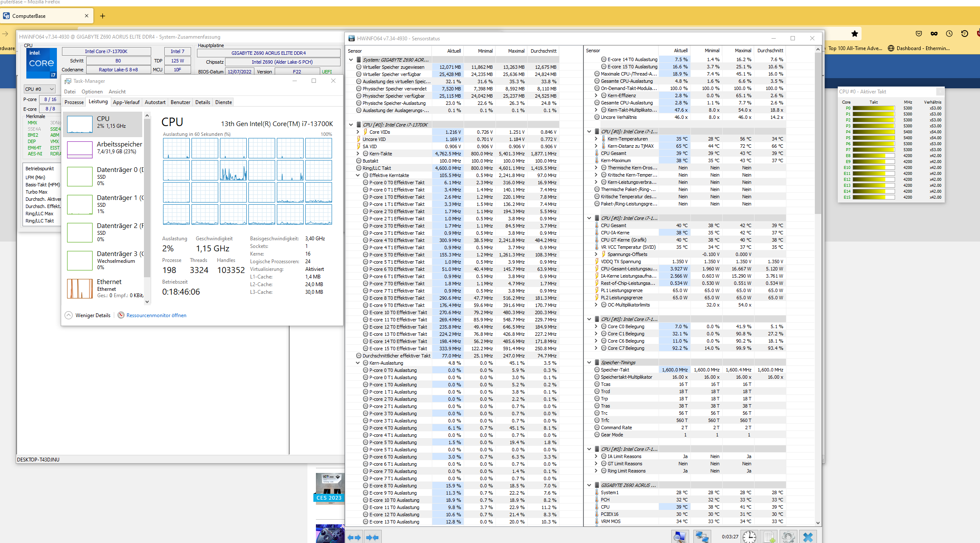
Task: Click the blue X close sensors icon
Action: tap(808, 537)
